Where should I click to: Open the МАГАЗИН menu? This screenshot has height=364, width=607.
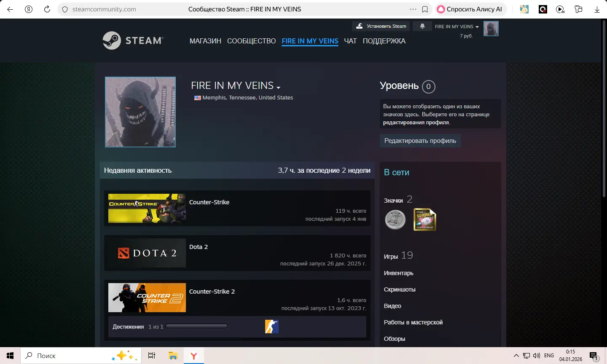(x=205, y=41)
